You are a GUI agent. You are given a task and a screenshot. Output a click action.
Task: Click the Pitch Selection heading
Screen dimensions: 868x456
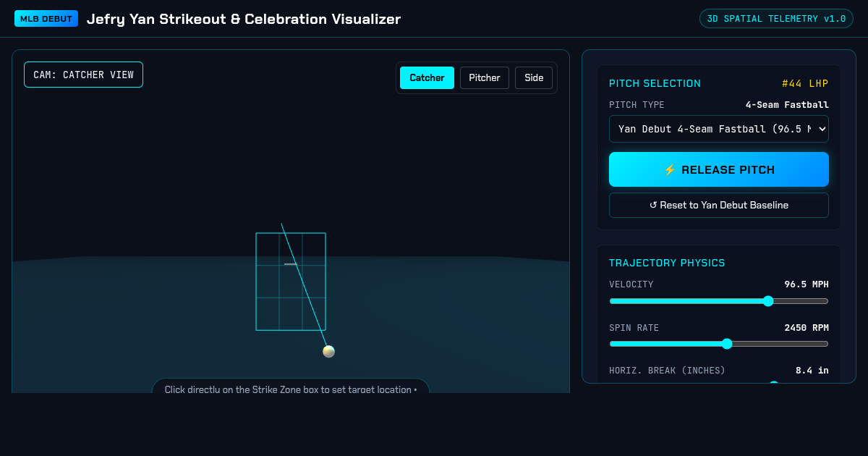655,83
